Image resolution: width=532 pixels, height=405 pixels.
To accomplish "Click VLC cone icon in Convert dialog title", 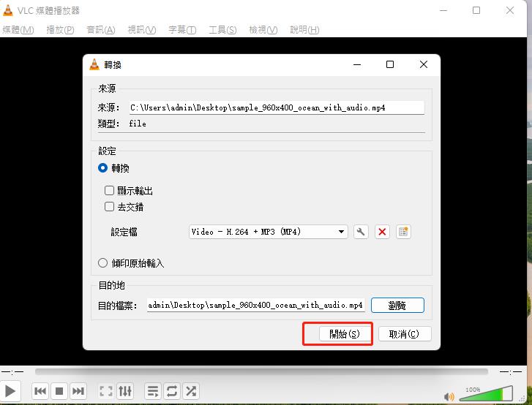I will point(94,64).
